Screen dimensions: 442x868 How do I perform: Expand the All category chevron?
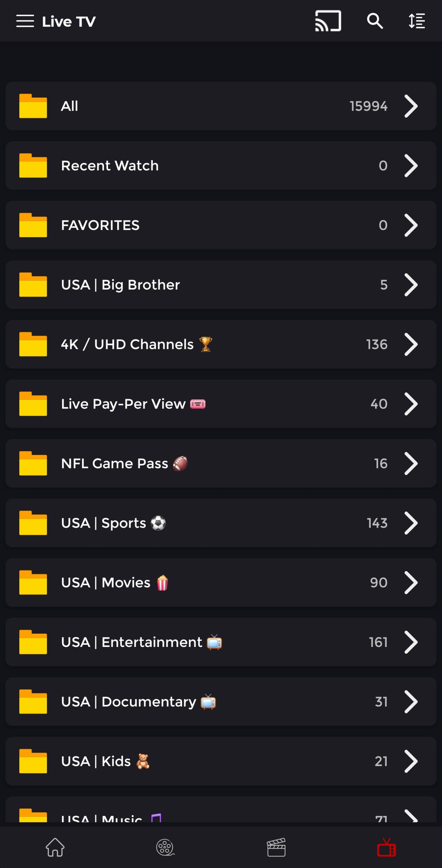click(x=411, y=106)
